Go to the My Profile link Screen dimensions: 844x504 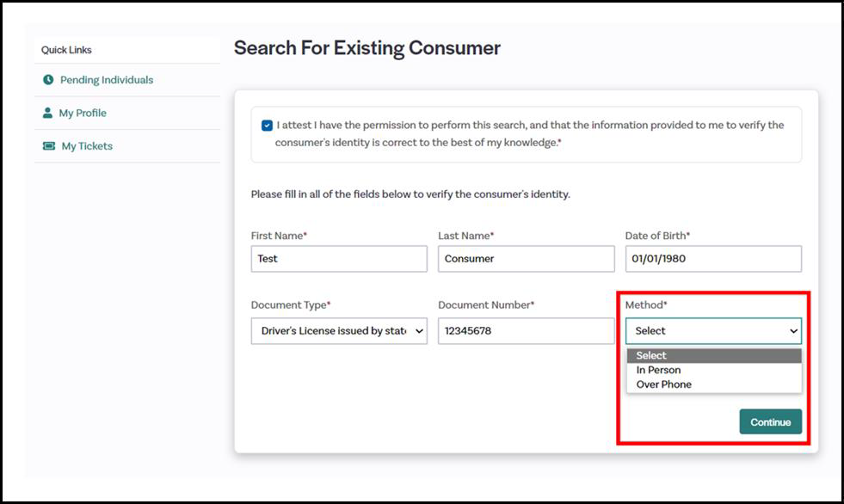click(x=83, y=113)
